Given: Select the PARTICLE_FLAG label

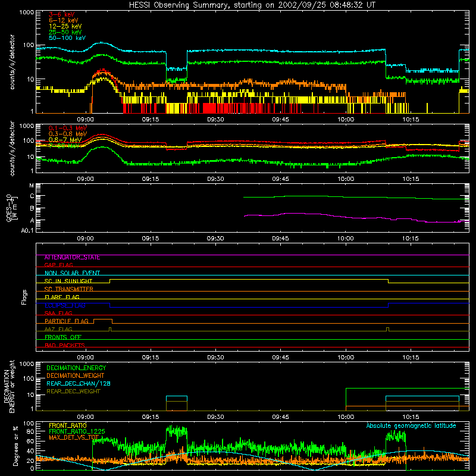Looking at the screenshot, I should 67,321.
